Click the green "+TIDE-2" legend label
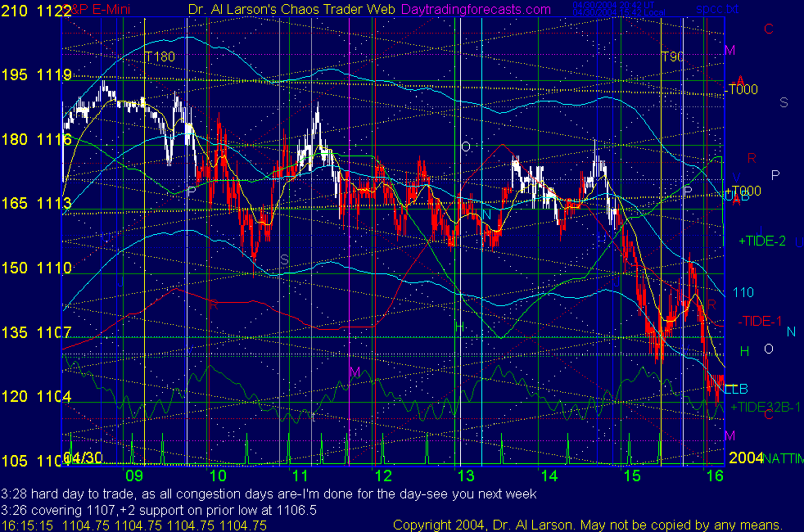The height and width of the screenshot is (532, 804). point(762,241)
